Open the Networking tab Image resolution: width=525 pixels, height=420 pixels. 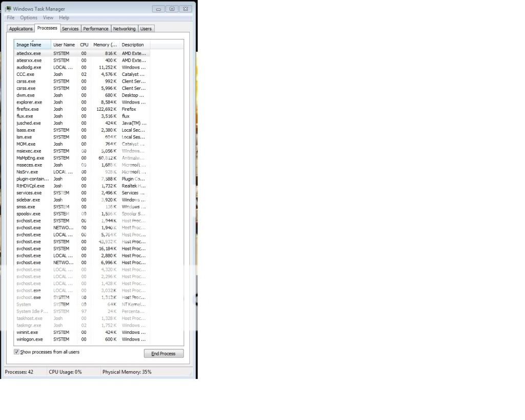point(124,29)
